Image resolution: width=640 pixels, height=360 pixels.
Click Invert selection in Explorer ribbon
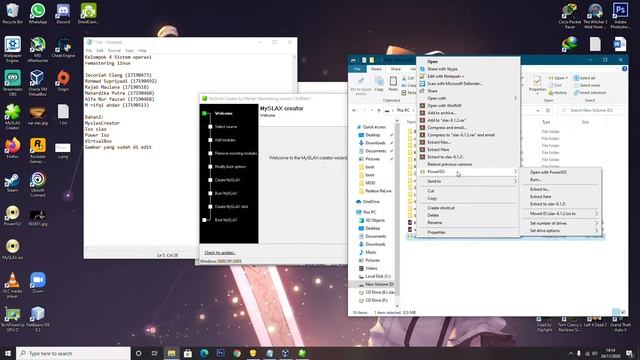(589, 93)
